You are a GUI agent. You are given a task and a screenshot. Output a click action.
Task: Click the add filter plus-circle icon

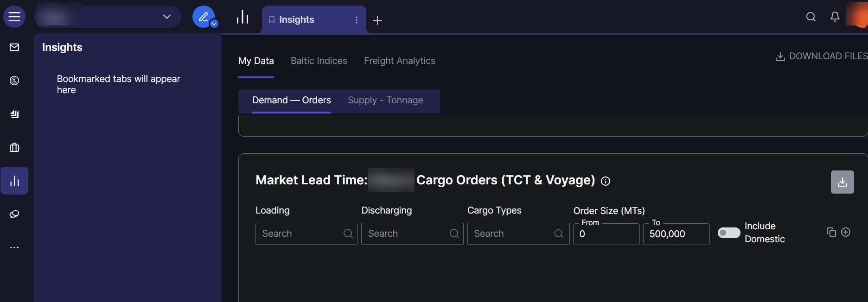tap(846, 232)
